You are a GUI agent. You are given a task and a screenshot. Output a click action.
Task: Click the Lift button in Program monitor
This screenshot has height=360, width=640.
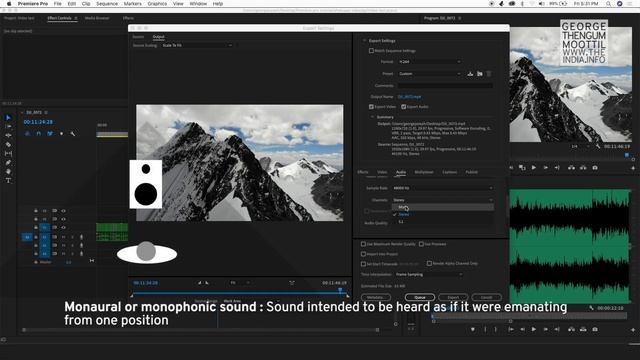[571, 168]
